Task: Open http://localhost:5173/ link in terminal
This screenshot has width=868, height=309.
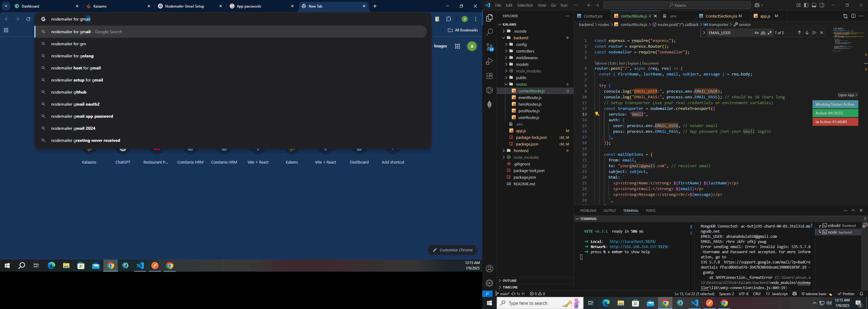Action: click(633, 241)
